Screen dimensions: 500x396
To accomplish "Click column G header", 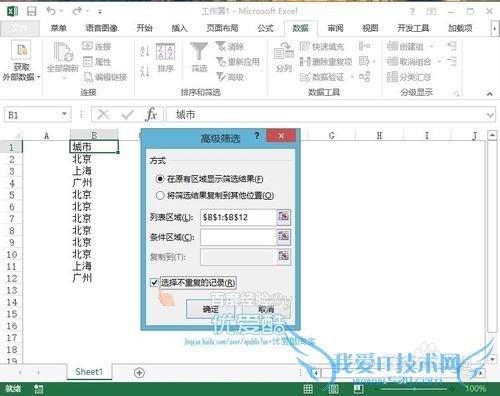I will coord(331,136).
